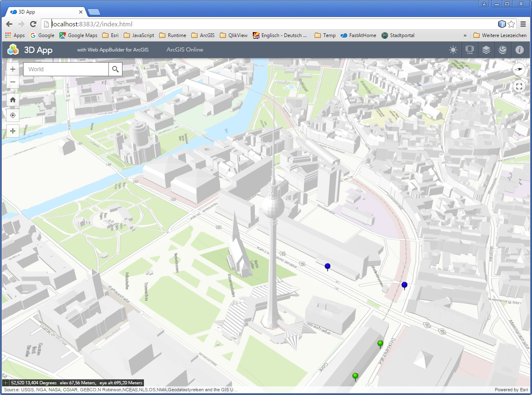Image resolution: width=532 pixels, height=395 pixels.
Task: Click the coordinates tool icon in status bar
Action: point(6,383)
